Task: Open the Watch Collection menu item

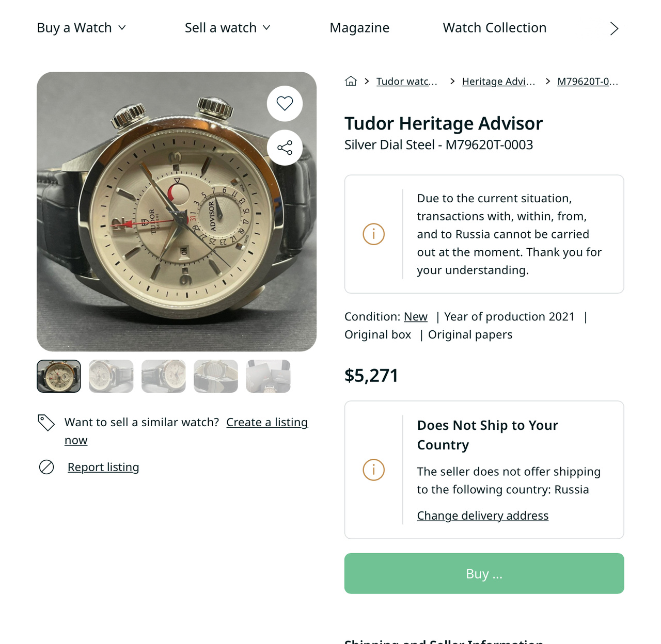Action: click(494, 28)
